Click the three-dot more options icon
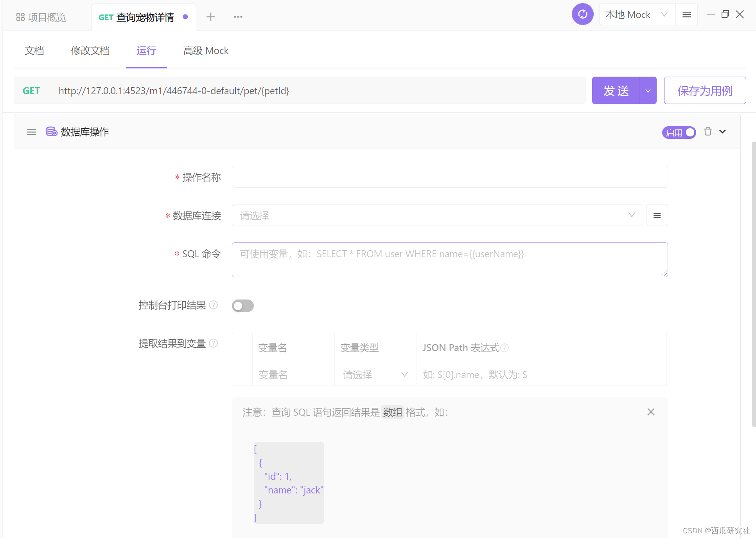Screen dimensions: 756x538 (x=238, y=16)
